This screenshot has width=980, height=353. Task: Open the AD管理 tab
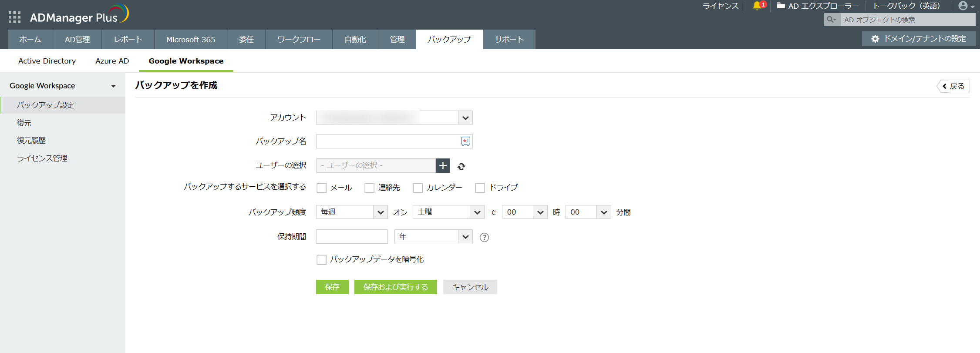click(77, 39)
